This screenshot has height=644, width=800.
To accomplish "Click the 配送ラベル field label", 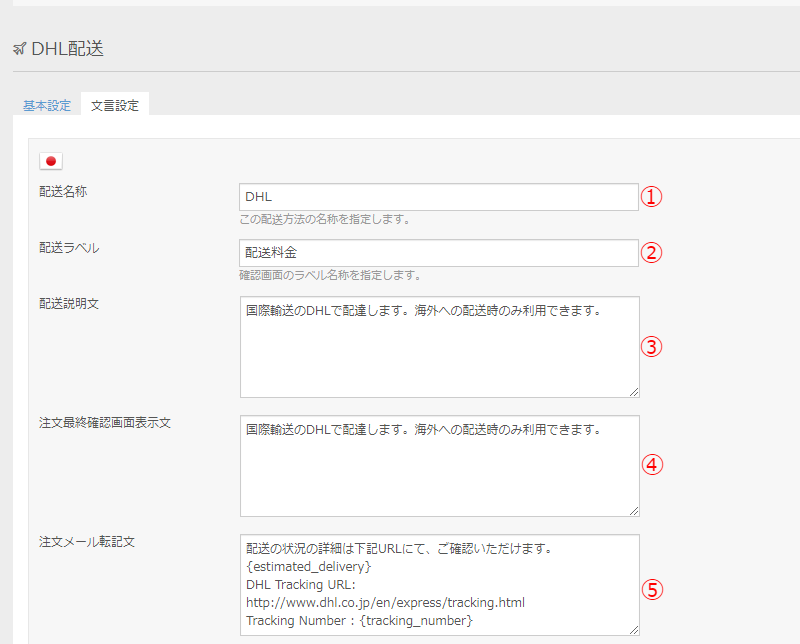I will point(69,247).
